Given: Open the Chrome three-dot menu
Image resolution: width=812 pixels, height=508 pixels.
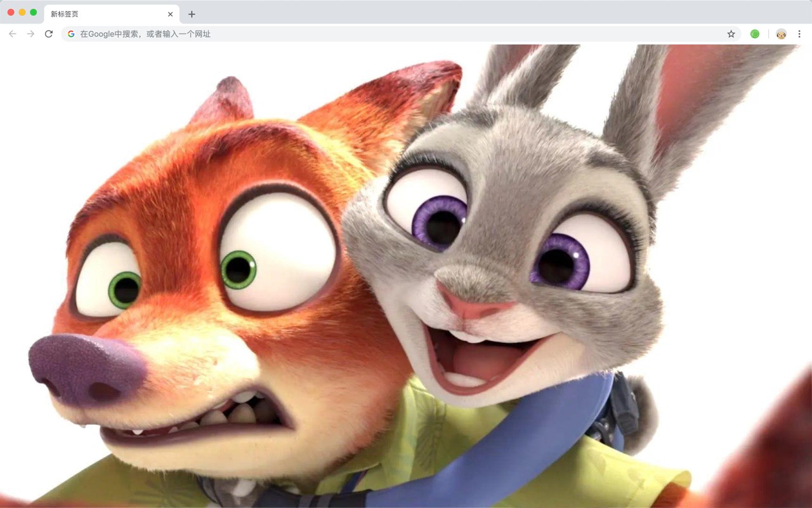Looking at the screenshot, I should click(799, 34).
